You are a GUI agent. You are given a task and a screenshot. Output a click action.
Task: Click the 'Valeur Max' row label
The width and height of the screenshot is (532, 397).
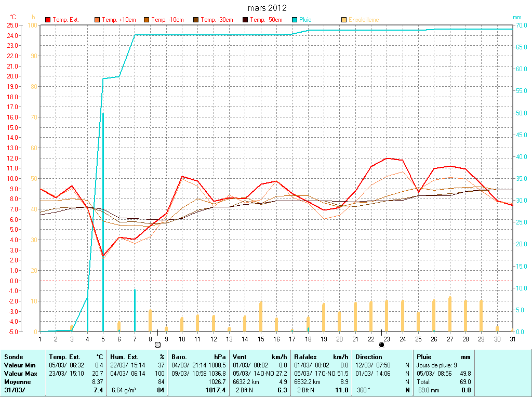pos(21,374)
